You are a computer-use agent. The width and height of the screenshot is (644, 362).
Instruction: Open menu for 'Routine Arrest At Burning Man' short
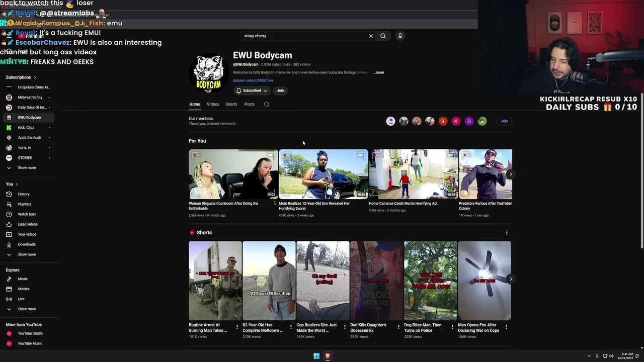[237, 327]
